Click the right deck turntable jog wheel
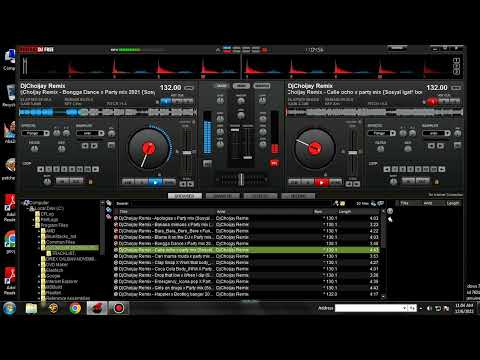The height and width of the screenshot is (360, 480). pos(314,148)
